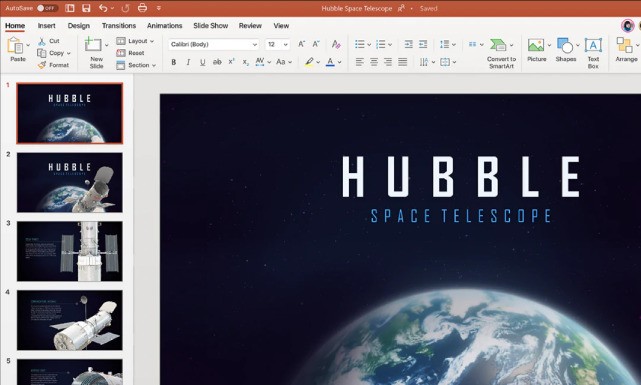The width and height of the screenshot is (641, 385).
Task: Click the Cut button
Action: tap(49, 41)
